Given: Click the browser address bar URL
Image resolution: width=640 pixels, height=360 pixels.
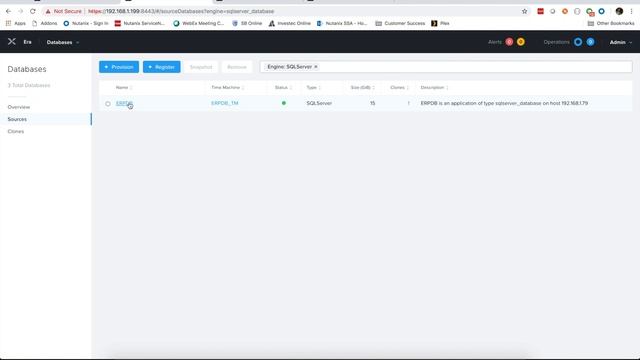Looking at the screenshot, I should pyautogui.click(x=181, y=11).
